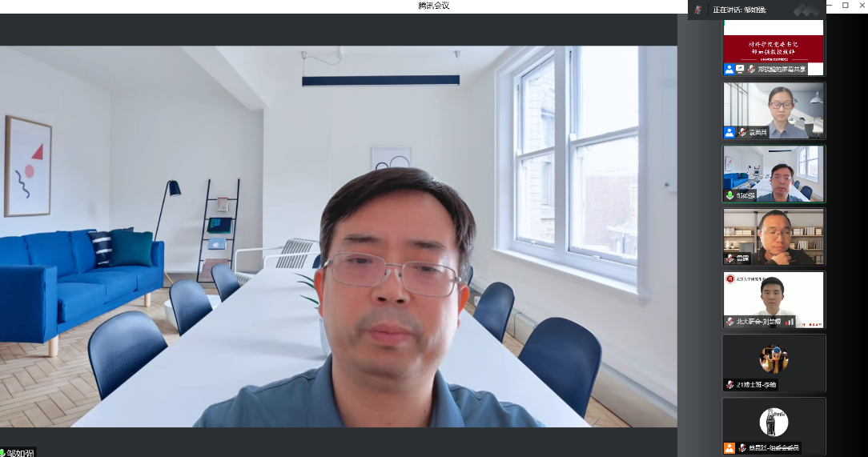Click the muted mic icon on the Coca-Cola avatar tile
This screenshot has height=457, width=868.
[x=742, y=447]
